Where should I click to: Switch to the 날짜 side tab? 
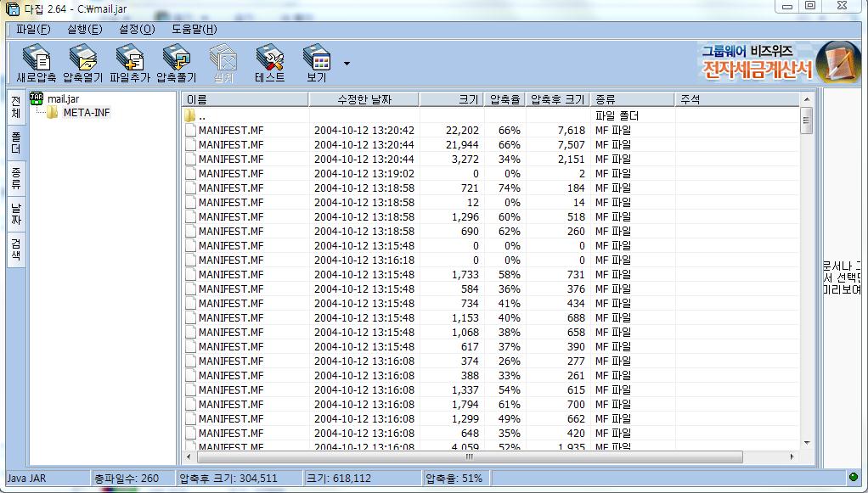click(x=16, y=213)
